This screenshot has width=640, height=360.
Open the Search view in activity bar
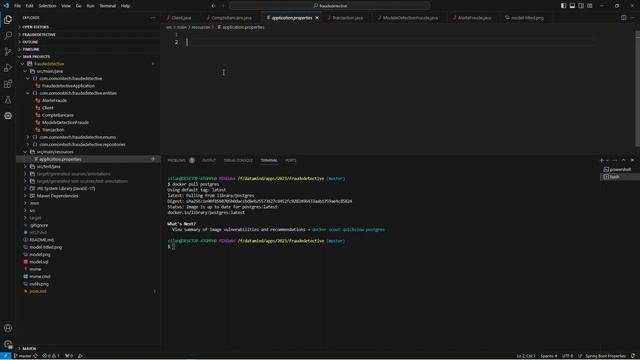pyautogui.click(x=8, y=36)
